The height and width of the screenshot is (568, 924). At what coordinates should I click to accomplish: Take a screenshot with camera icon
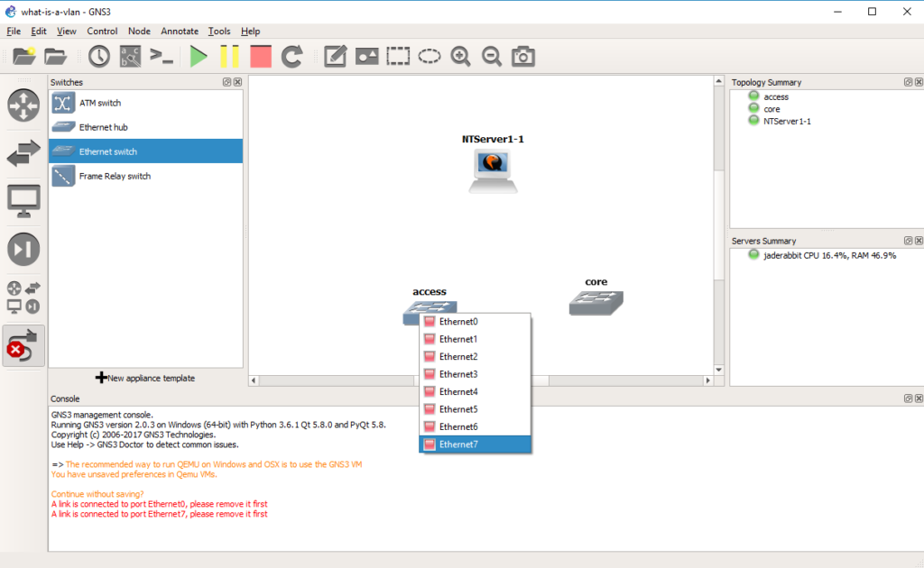[522, 57]
